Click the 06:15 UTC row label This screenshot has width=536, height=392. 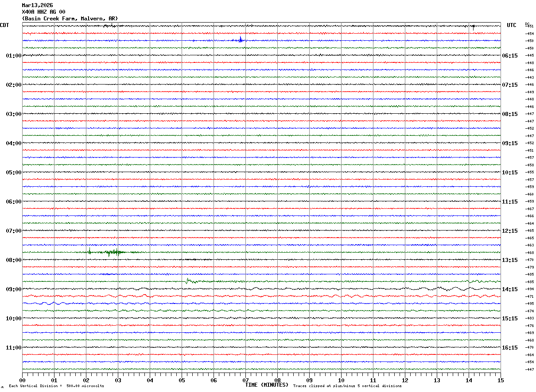coord(509,56)
